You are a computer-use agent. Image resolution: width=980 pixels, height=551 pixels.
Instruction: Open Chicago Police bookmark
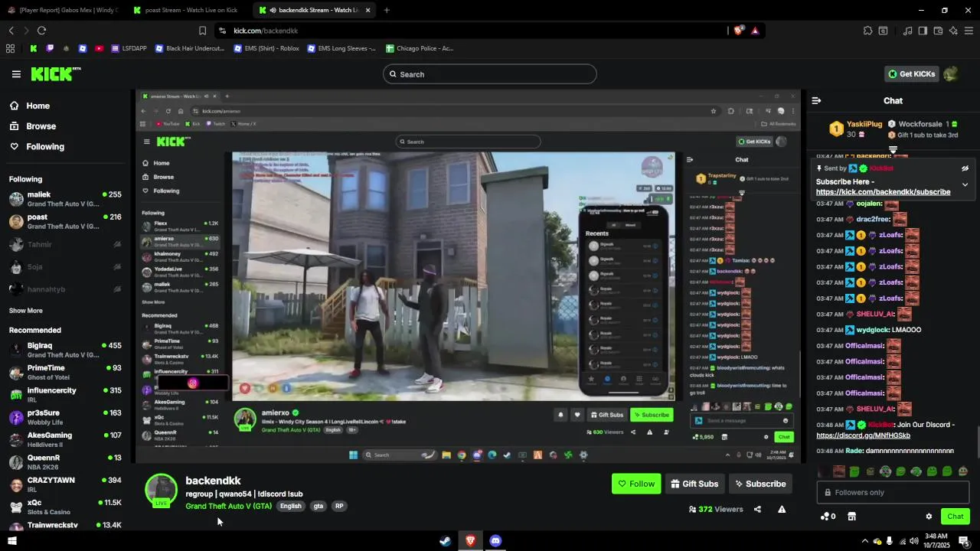point(420,48)
